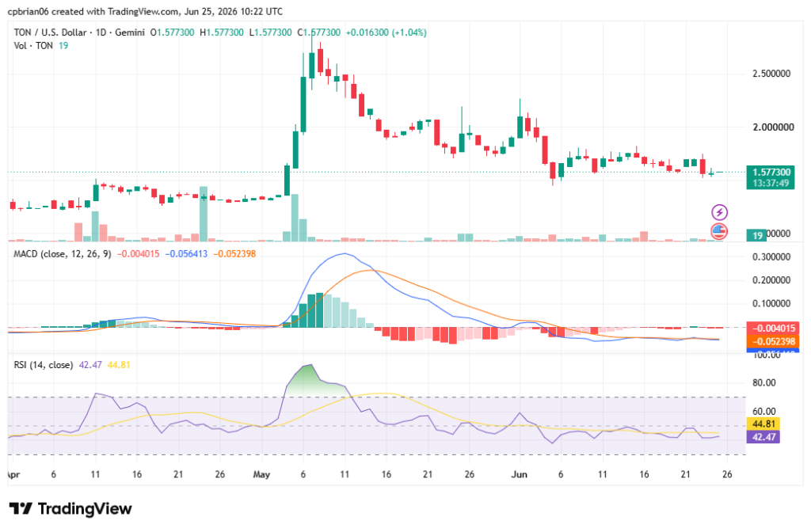Click the purple lightning bolt event icon
Viewport: 811px width, 532px height.
(719, 212)
